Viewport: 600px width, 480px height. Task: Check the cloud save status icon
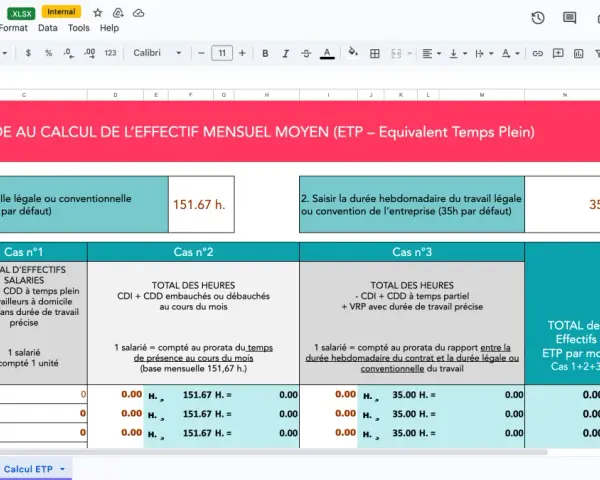click(x=138, y=13)
